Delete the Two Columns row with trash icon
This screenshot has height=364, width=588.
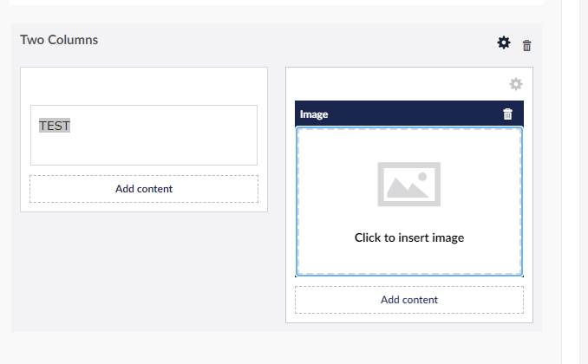point(527,45)
